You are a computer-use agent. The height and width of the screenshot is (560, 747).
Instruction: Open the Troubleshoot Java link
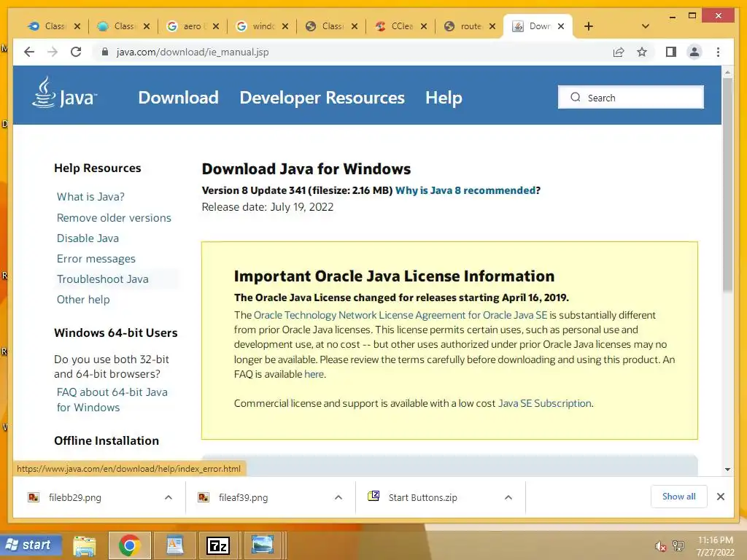pyautogui.click(x=102, y=279)
